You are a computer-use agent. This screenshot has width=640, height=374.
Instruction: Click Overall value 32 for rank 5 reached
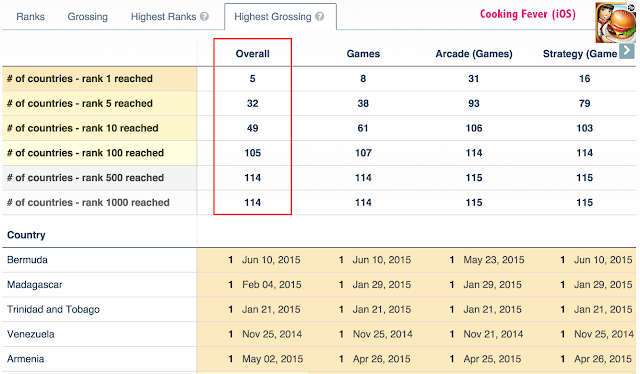point(253,104)
